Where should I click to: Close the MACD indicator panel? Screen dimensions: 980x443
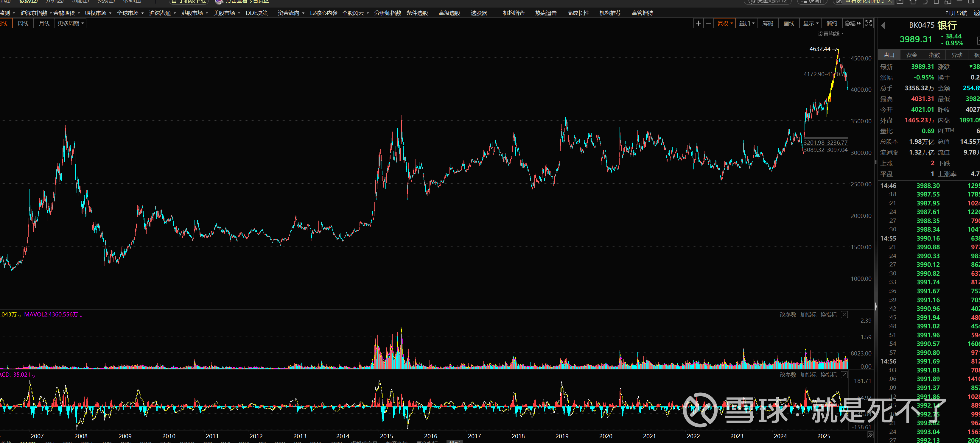click(844, 375)
